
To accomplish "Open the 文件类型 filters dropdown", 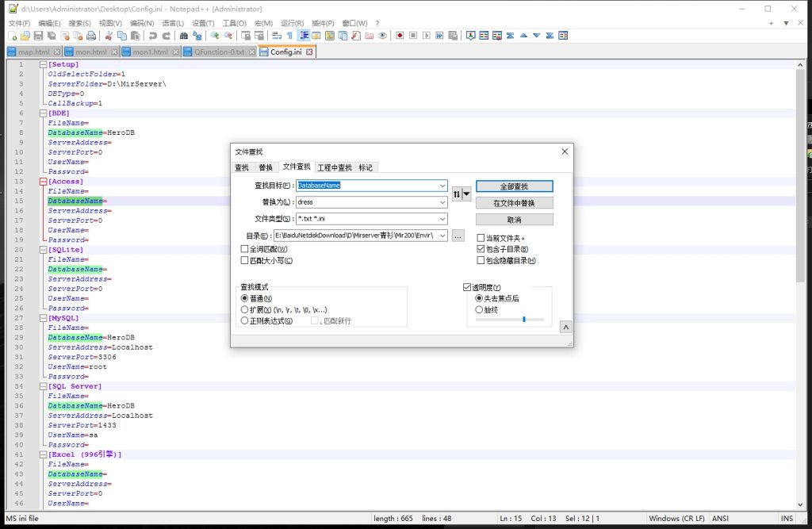I will pyautogui.click(x=442, y=219).
